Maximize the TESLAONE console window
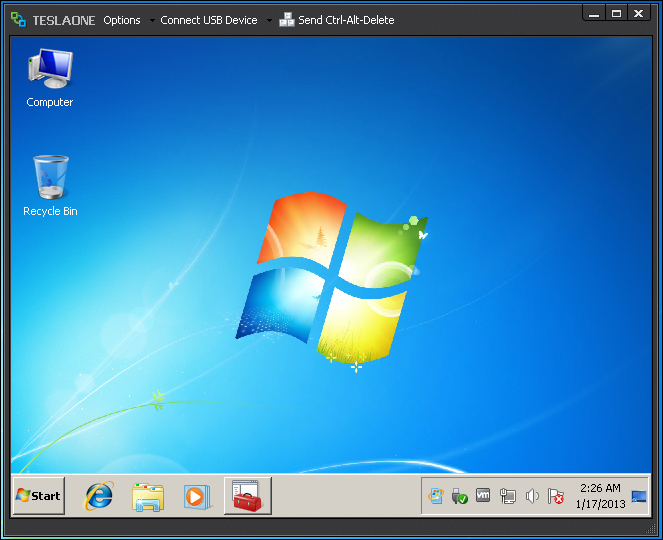Screen dimensions: 663x540 pos(616,14)
